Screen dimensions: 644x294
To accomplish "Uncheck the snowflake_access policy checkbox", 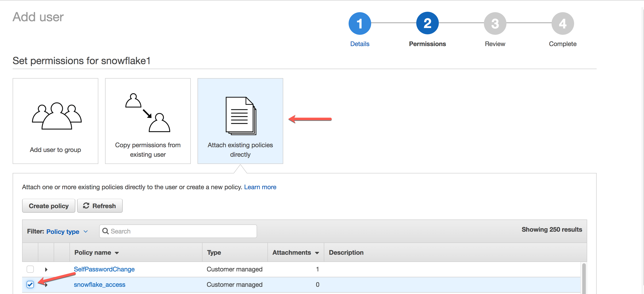I will coord(30,285).
